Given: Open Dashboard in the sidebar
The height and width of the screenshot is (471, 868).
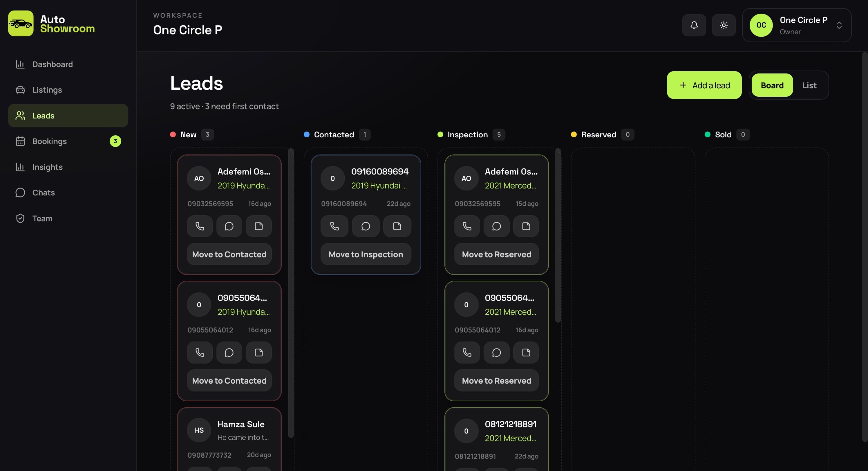Looking at the screenshot, I should (x=68, y=64).
